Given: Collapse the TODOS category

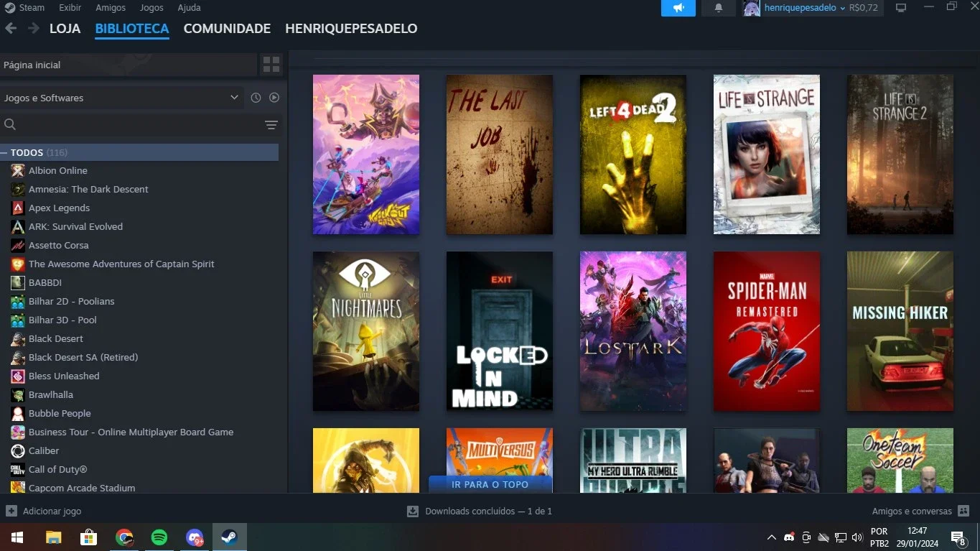Looking at the screenshot, I should point(4,152).
